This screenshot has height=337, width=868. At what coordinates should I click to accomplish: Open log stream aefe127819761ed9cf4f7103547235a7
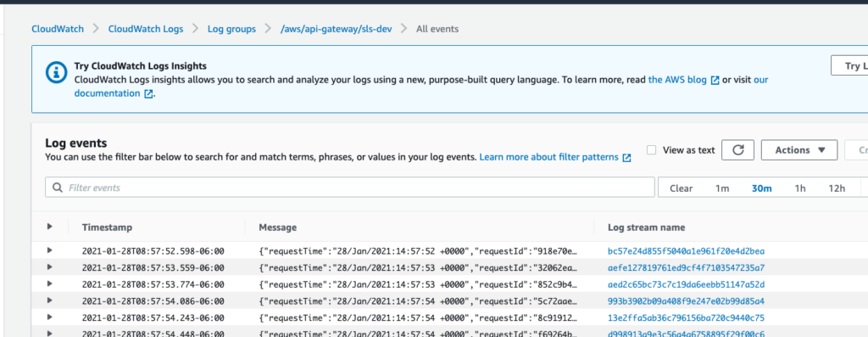coord(686,268)
